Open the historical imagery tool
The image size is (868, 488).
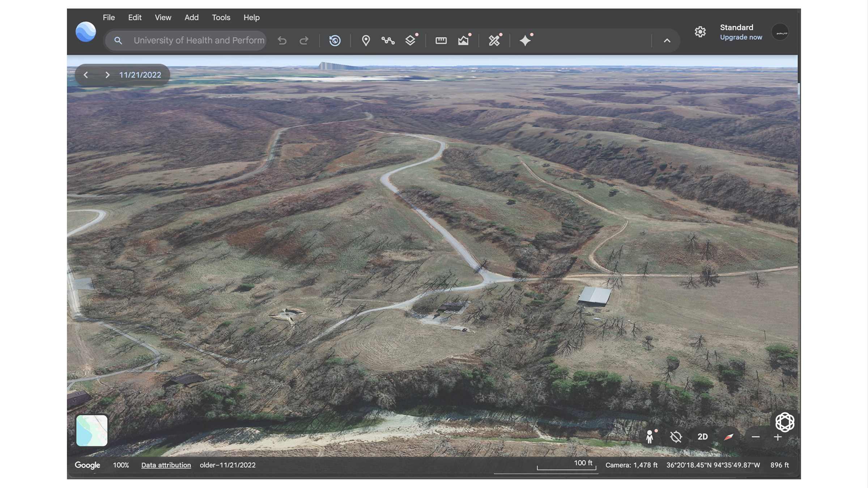click(x=335, y=40)
